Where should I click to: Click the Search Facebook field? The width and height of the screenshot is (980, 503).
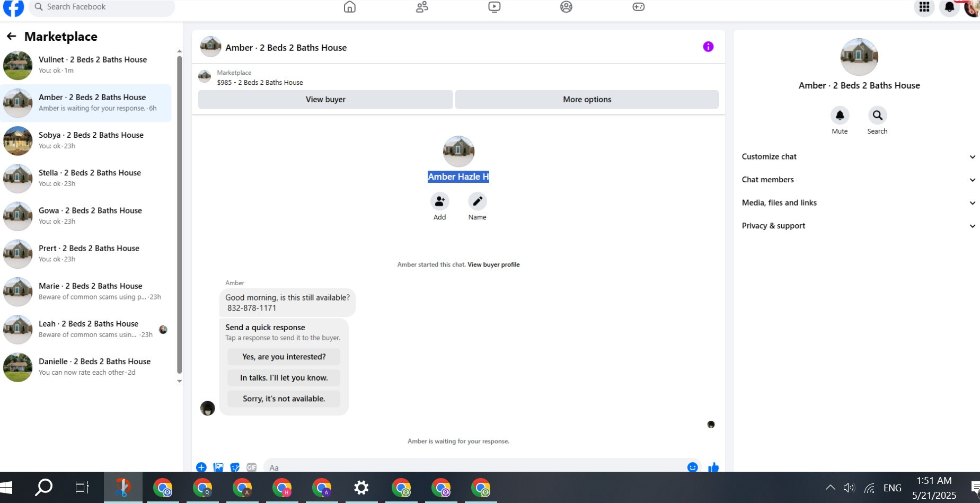pos(102,7)
